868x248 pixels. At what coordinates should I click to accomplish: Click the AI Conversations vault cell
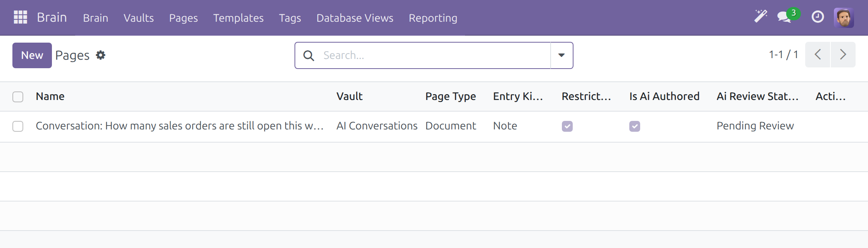377,126
